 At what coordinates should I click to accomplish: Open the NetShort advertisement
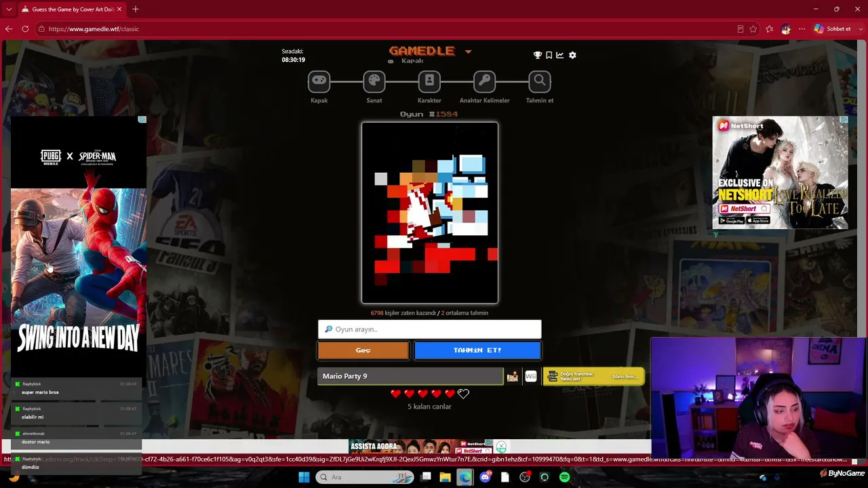click(x=780, y=173)
